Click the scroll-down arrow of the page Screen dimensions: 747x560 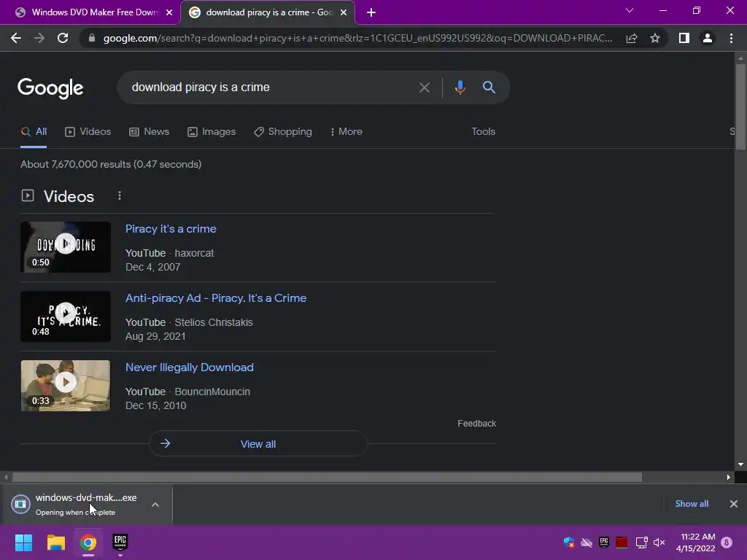740,464
